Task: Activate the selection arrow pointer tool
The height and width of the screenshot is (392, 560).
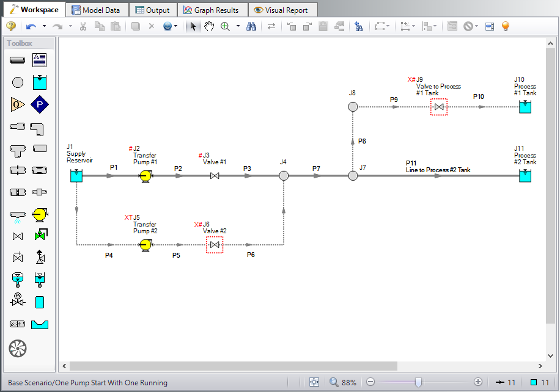Action: tap(193, 26)
